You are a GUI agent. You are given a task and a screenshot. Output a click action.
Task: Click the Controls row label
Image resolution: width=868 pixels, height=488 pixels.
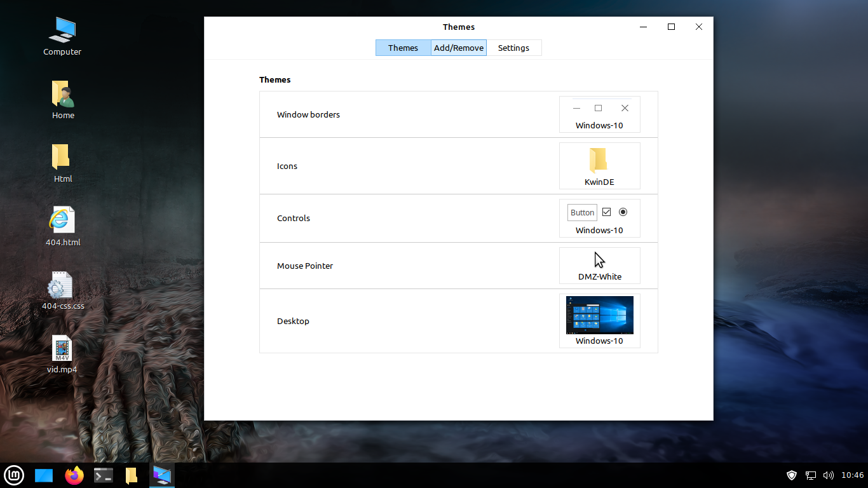tap(294, 219)
